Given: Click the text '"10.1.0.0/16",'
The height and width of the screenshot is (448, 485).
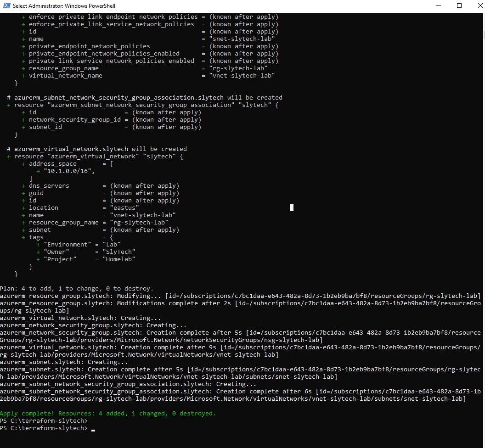Looking at the screenshot, I should point(69,171).
